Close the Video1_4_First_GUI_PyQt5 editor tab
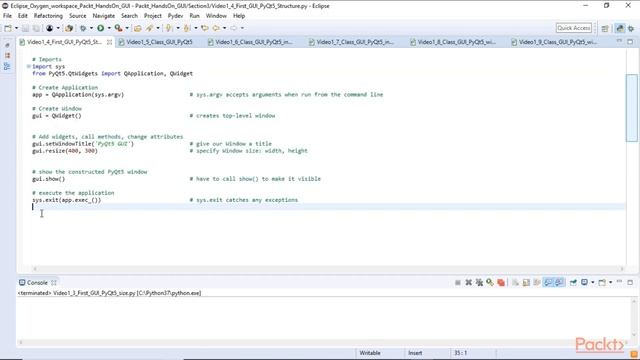 click(109, 42)
